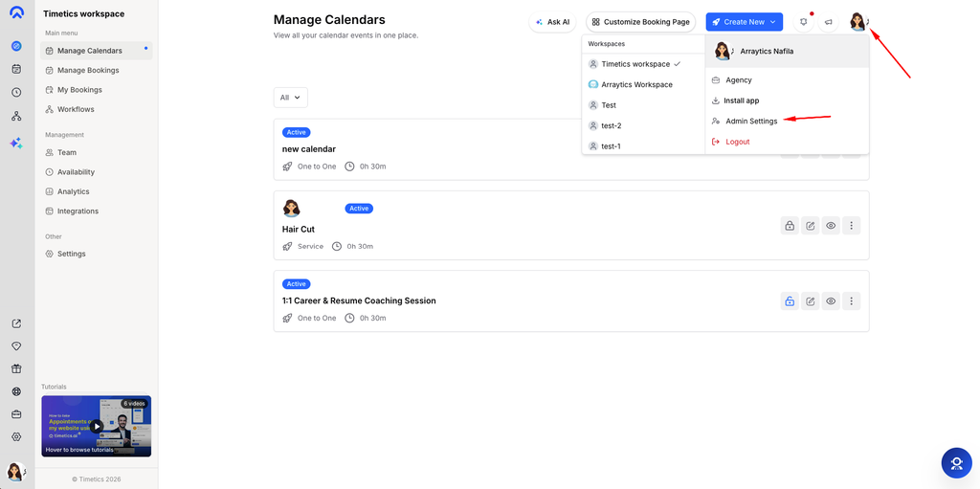
Task: Open more options for Hair Cut
Action: pyautogui.click(x=851, y=226)
